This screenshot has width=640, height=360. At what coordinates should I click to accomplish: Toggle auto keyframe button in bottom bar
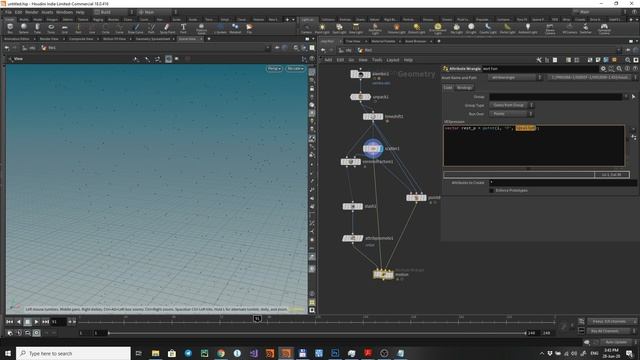pyautogui.click(x=582, y=330)
